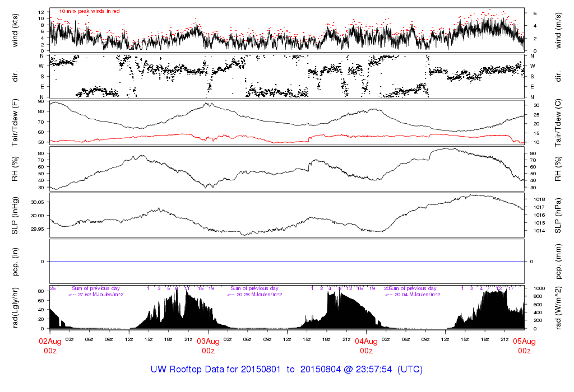Click the '03Aug' date label
This screenshot has height=392, width=574.
point(209,341)
